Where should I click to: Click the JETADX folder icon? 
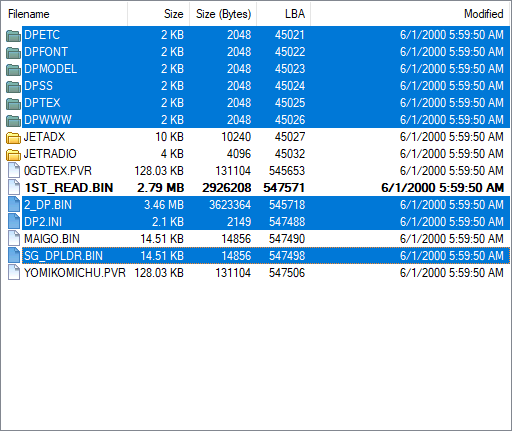tap(13, 137)
